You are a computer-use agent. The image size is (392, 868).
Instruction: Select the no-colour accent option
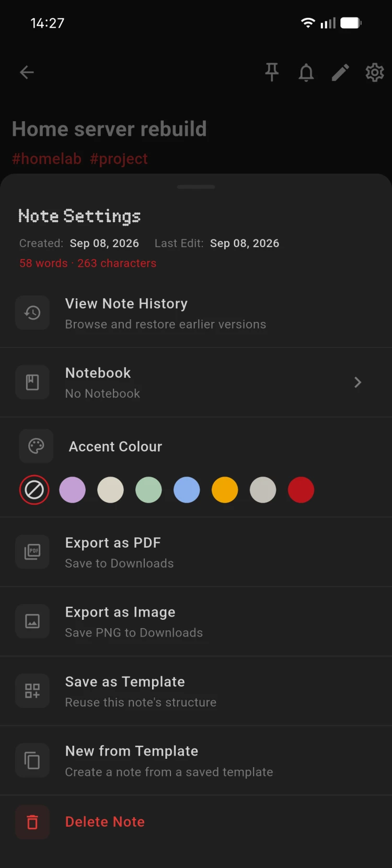click(34, 490)
